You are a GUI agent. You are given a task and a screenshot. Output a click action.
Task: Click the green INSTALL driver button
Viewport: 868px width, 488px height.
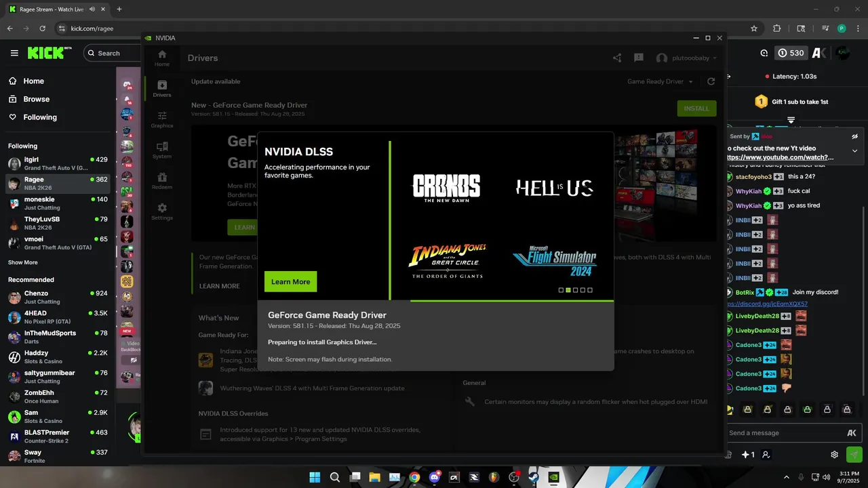click(x=696, y=108)
